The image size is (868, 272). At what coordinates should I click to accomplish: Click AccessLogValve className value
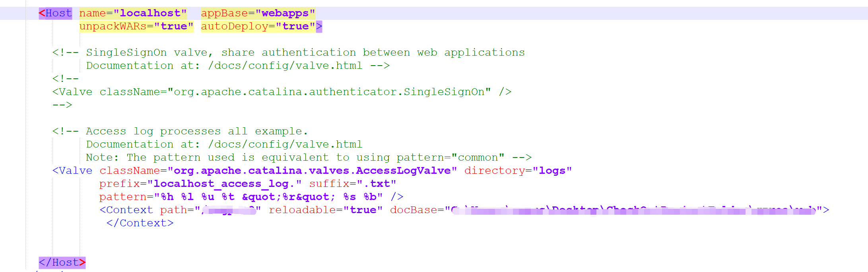point(312,171)
